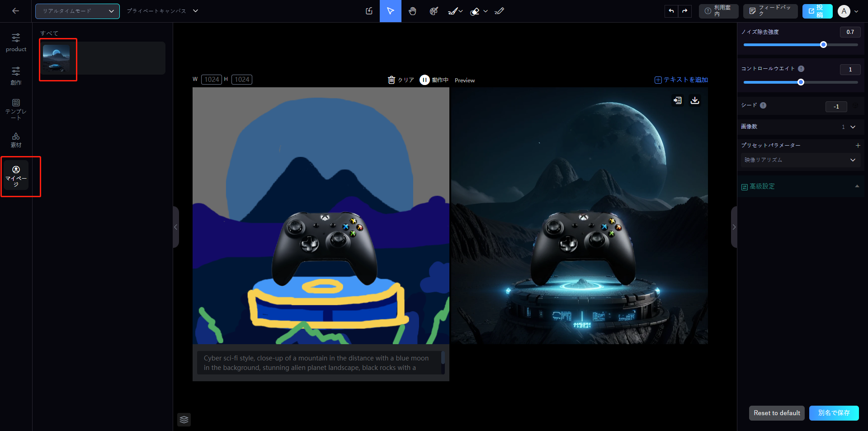The height and width of the screenshot is (431, 868).
Task: Collapse the 高級設定 section
Action: coord(857,186)
